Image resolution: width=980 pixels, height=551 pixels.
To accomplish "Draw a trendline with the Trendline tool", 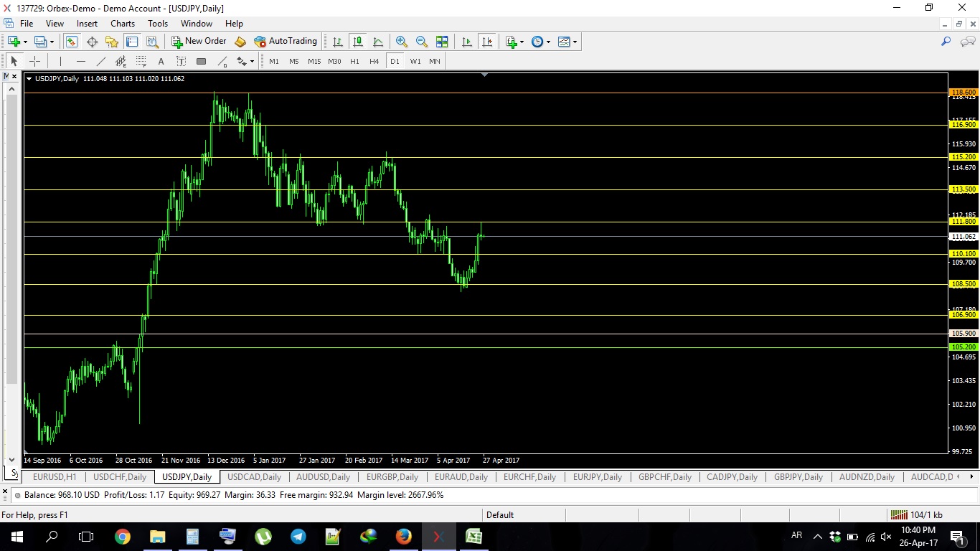I will (x=101, y=62).
